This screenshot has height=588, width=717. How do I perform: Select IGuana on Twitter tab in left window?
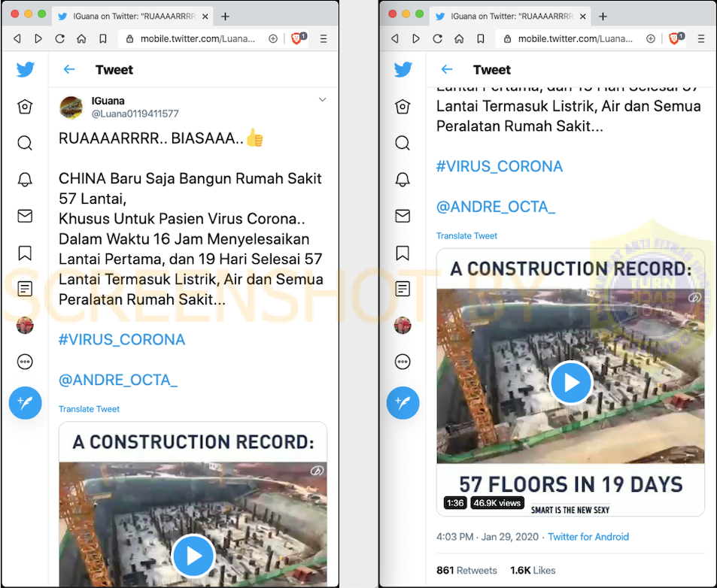click(x=132, y=17)
